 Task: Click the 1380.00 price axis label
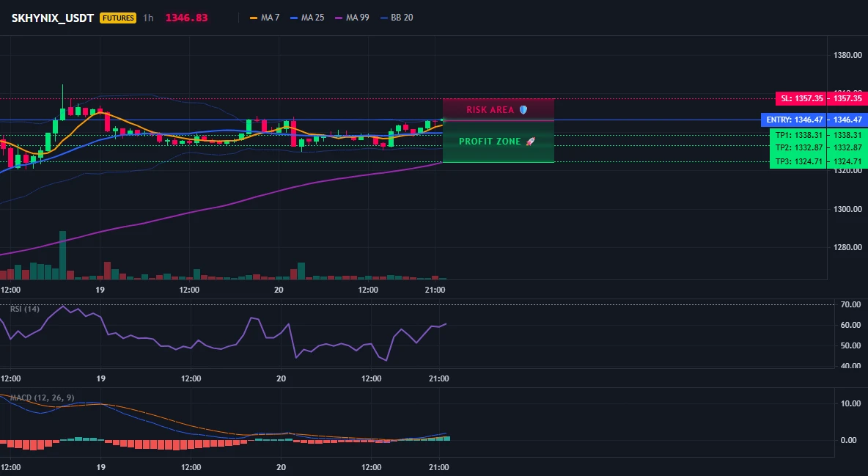coord(847,56)
